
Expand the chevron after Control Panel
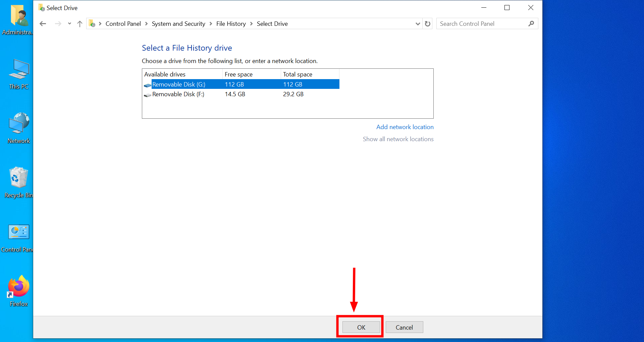coord(146,23)
